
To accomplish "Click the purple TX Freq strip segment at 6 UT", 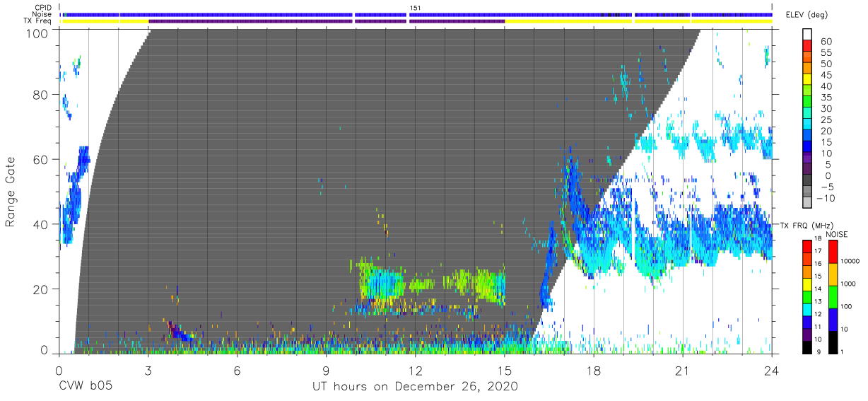I will coord(237,21).
